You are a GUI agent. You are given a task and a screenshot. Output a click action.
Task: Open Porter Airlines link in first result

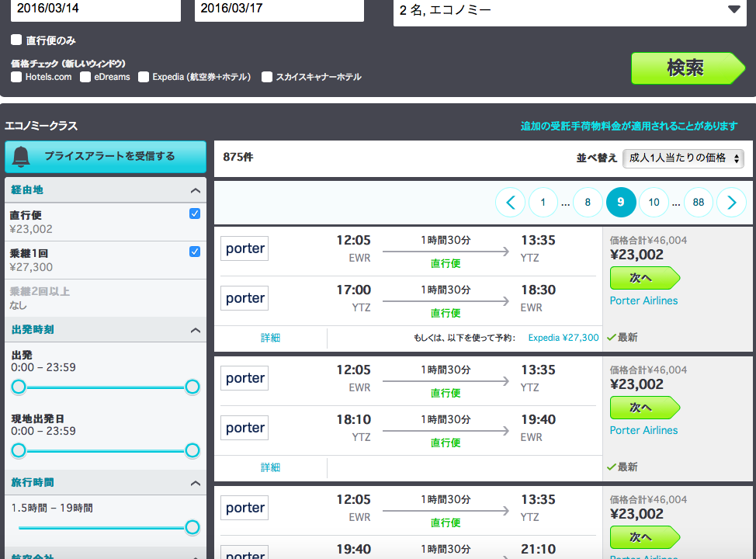[643, 300]
